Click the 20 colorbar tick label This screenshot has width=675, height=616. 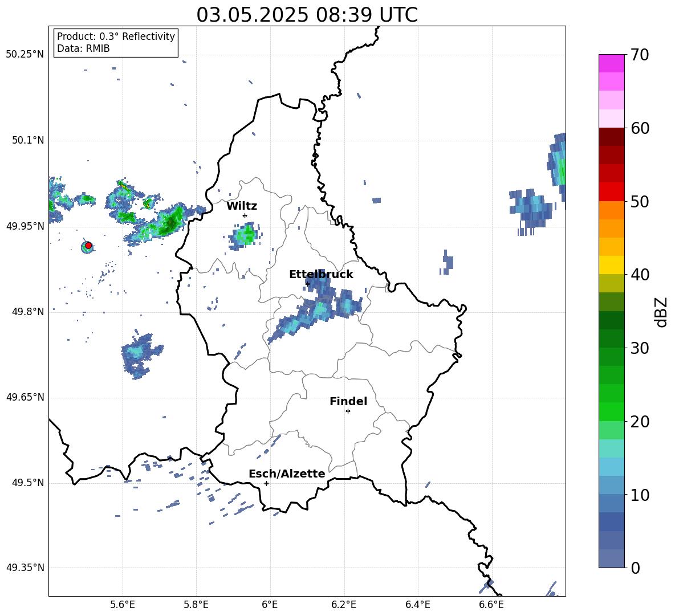(x=639, y=422)
